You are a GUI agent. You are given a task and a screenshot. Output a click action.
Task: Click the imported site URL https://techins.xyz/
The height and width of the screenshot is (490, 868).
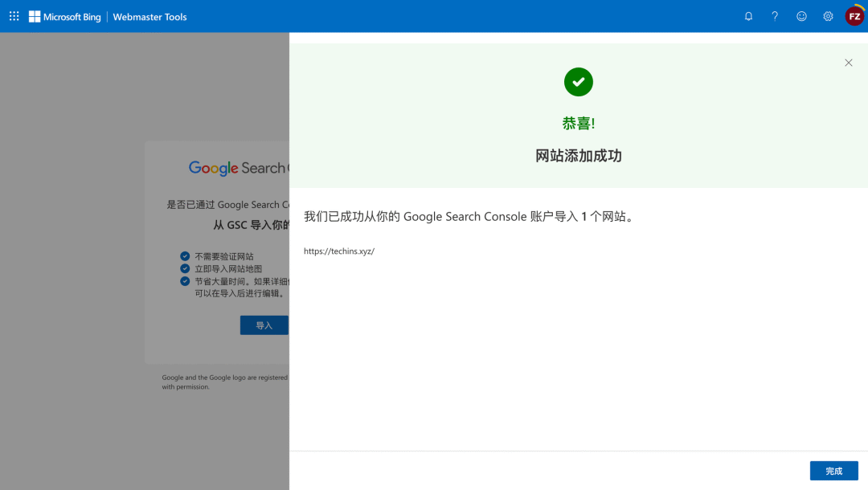point(339,251)
